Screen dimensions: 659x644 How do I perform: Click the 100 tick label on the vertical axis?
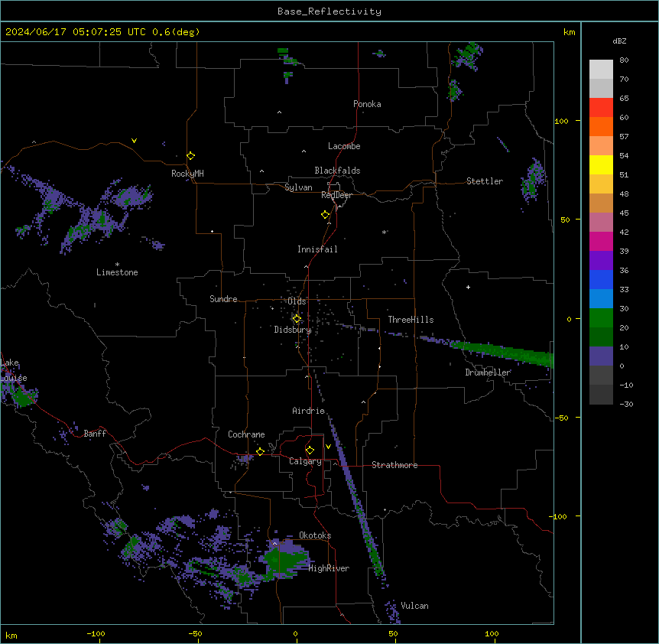point(561,121)
